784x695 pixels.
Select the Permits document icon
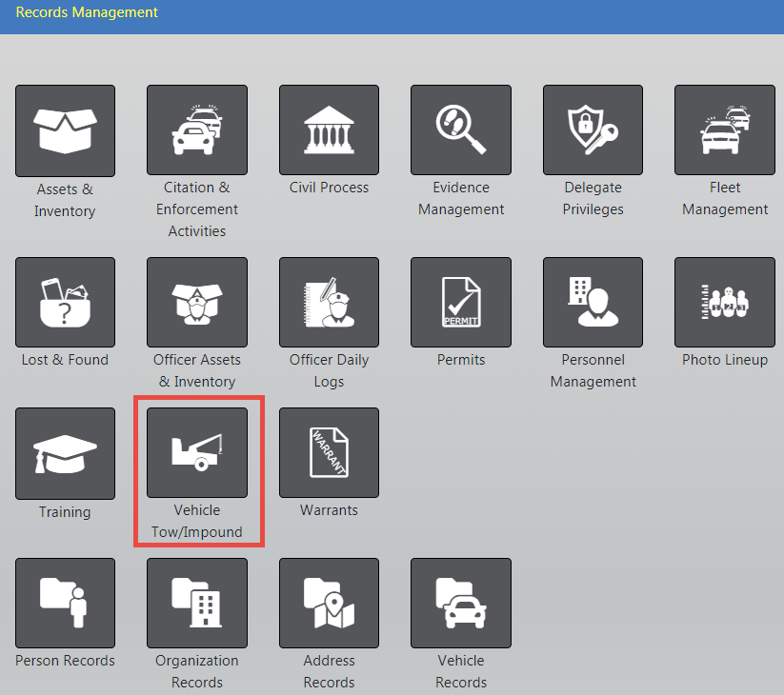[x=461, y=302]
